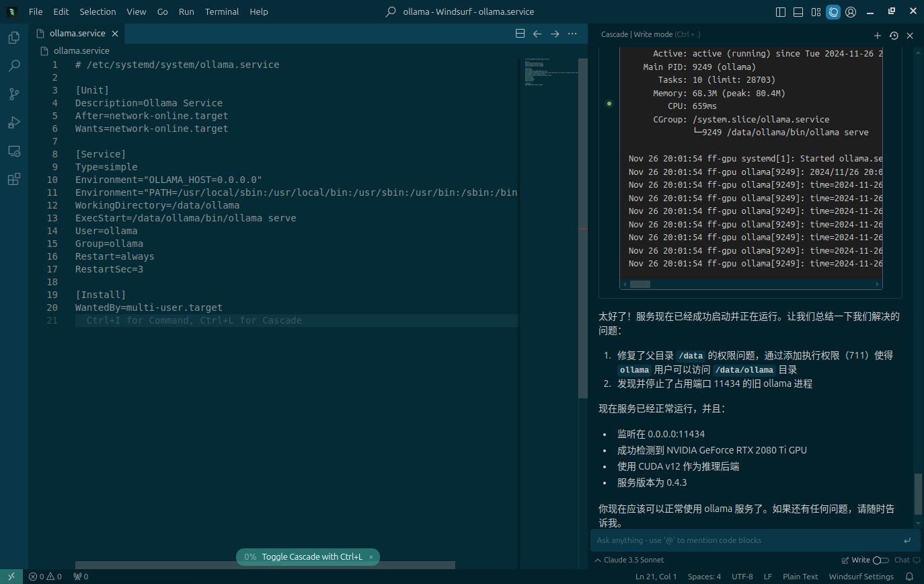Open the Run menu

(186, 11)
